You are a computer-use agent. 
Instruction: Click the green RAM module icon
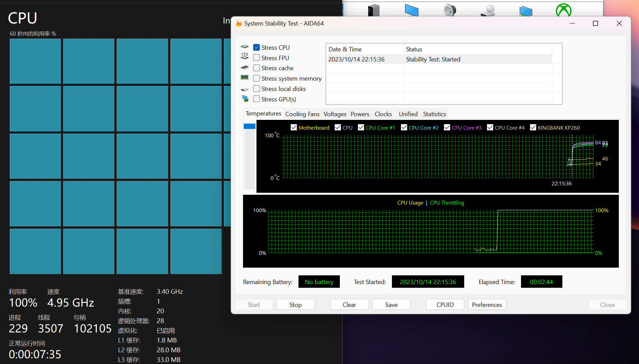click(244, 78)
